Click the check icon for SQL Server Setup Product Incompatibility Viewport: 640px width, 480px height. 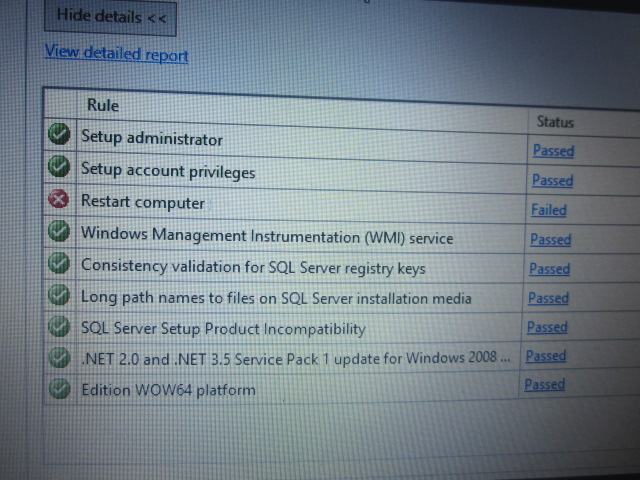[x=59, y=326]
